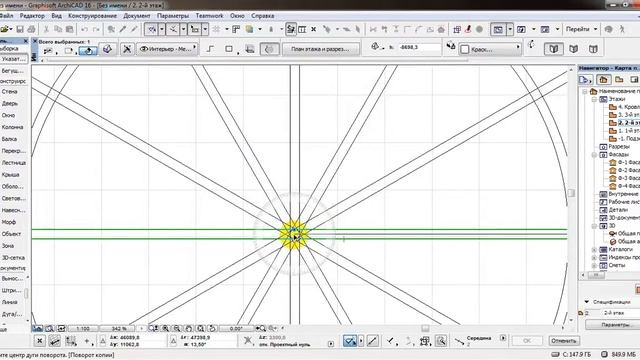The image size is (640, 360).
Task: Open the dropdown arrow beside floor plan display button
Action: [x=510, y=29]
